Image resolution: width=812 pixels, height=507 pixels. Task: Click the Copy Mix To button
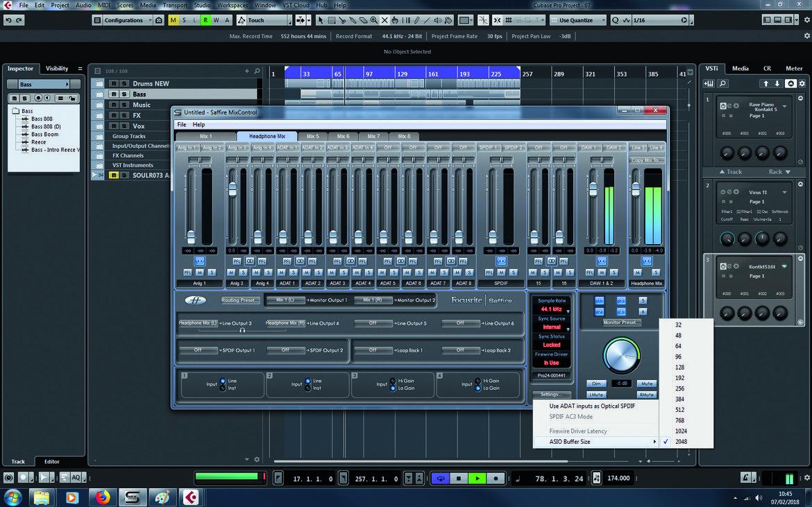[x=645, y=160]
